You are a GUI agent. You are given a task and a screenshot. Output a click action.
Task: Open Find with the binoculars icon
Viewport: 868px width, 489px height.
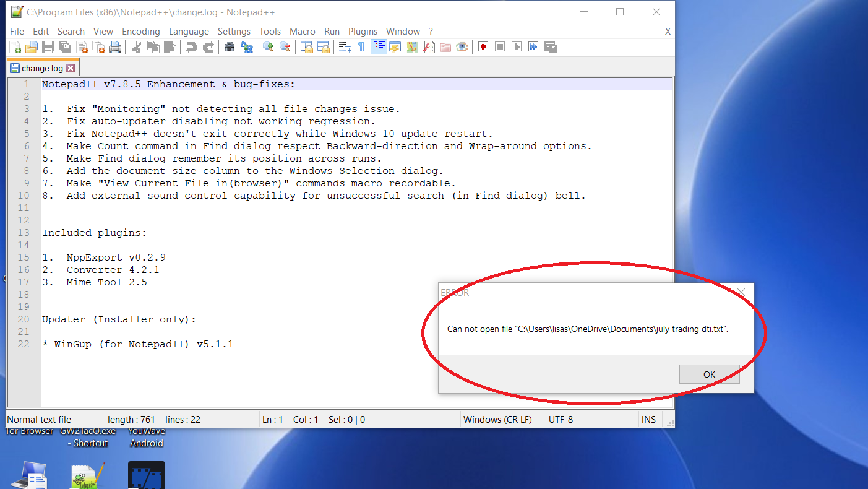[x=230, y=47]
